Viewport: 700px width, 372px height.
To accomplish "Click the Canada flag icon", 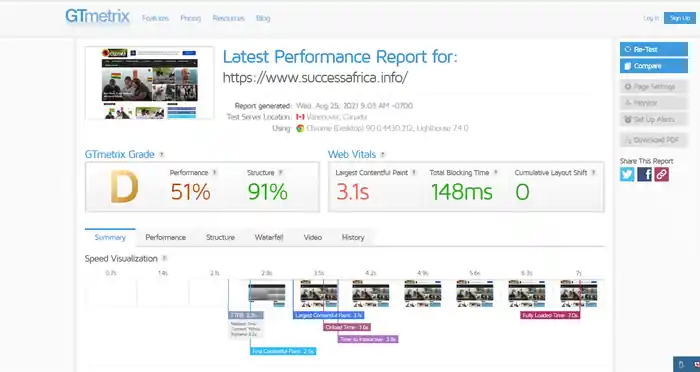I will [x=300, y=117].
